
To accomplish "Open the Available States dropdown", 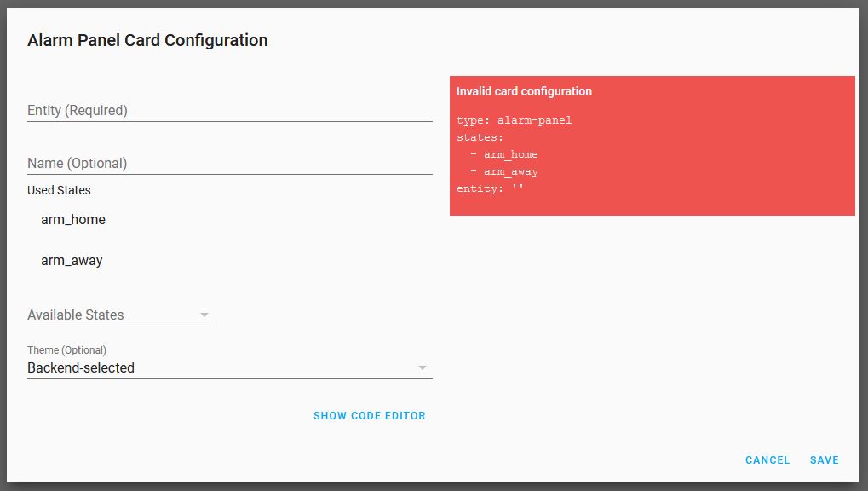I will click(121, 315).
